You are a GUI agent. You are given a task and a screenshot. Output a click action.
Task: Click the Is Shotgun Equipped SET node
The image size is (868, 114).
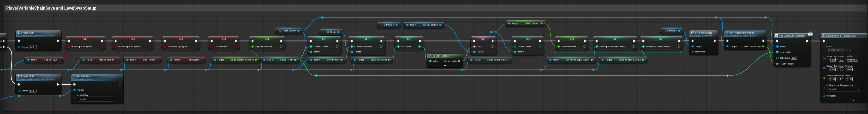click(x=86, y=42)
